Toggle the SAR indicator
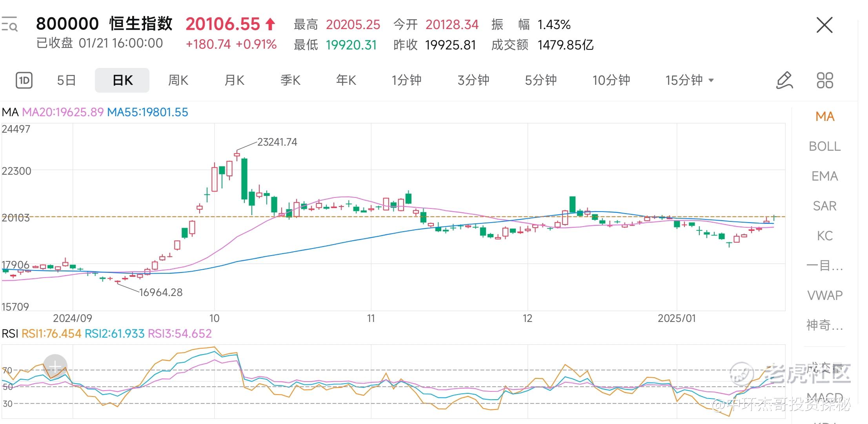 click(x=824, y=206)
